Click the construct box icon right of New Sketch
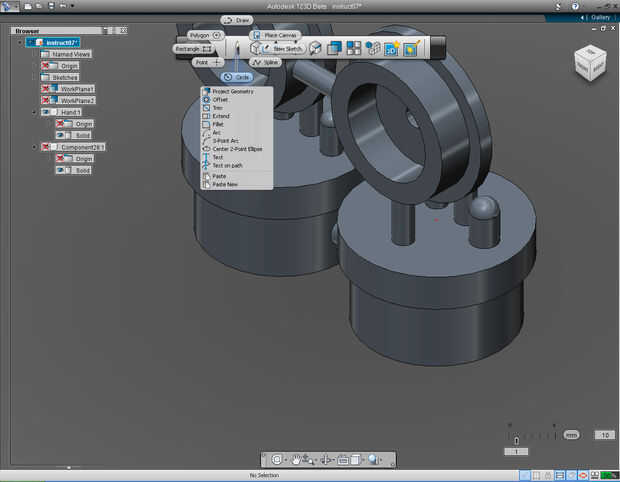The height and width of the screenshot is (482, 620). (x=315, y=48)
